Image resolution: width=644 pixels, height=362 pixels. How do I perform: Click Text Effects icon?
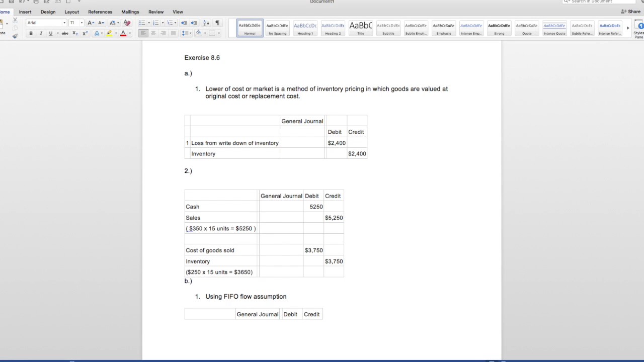click(97, 33)
